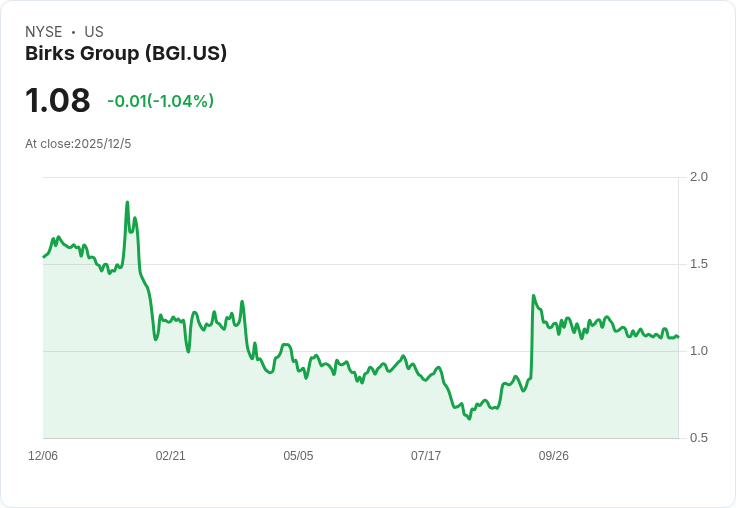736x508 pixels.
Task: Click the 1.5 y-axis label
Action: (x=699, y=264)
